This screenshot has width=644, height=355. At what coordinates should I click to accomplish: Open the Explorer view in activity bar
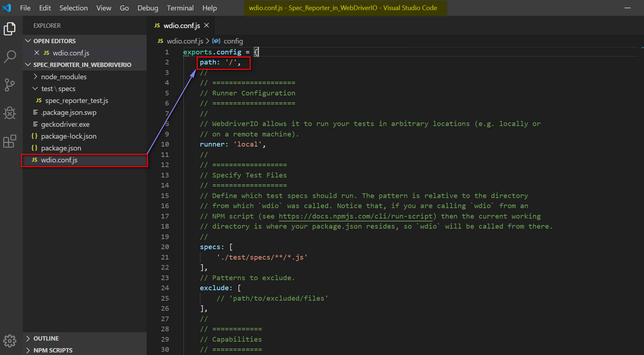coord(10,29)
